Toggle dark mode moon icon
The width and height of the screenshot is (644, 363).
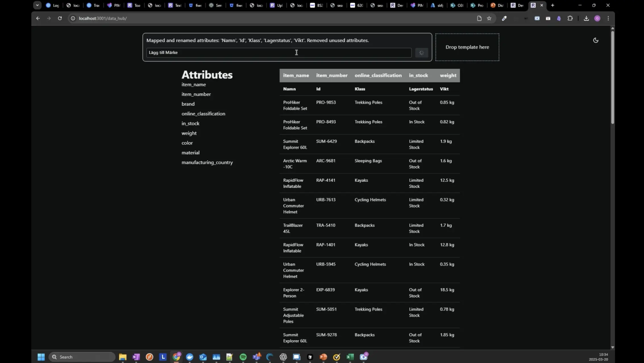coord(596,40)
